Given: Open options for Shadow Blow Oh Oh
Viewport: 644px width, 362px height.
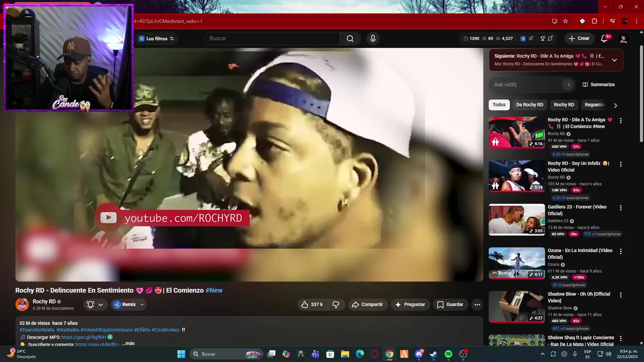Looking at the screenshot, I should (x=620, y=295).
